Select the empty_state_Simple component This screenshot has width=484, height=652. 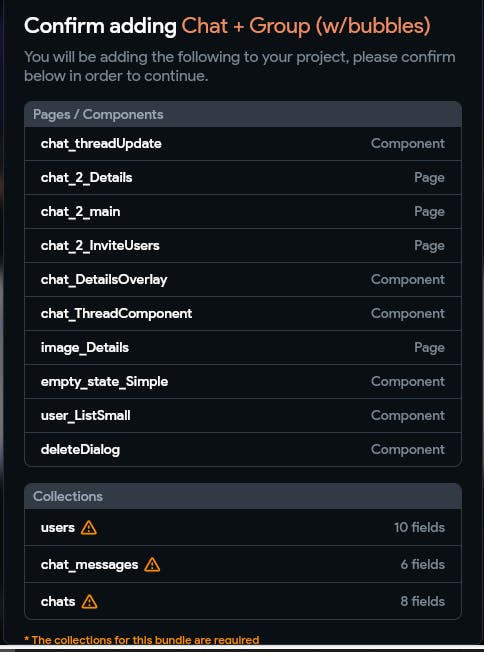pyautogui.click(x=243, y=382)
